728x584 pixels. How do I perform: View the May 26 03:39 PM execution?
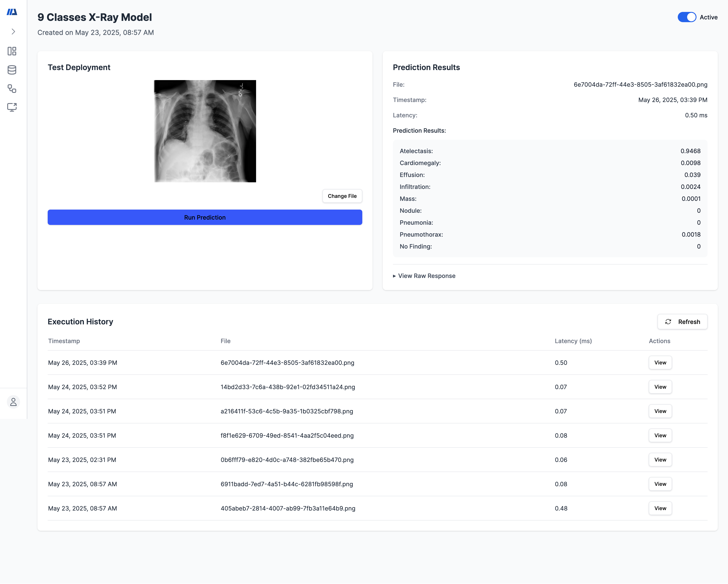click(x=660, y=362)
